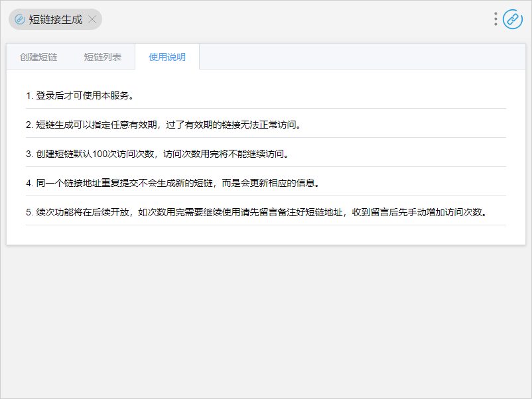Viewport: 532px width, 399px height.
Task: Switch to the 创建短链 tab
Action: click(x=38, y=57)
